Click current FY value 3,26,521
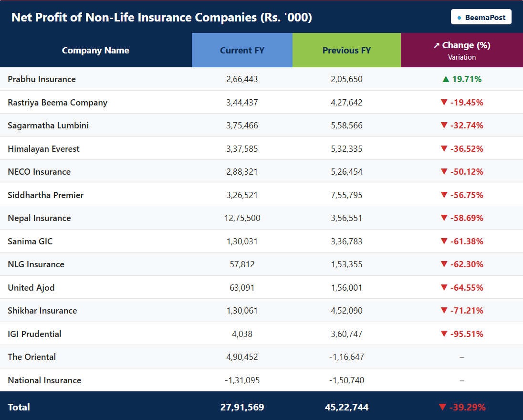This screenshot has width=523, height=420. pos(242,195)
